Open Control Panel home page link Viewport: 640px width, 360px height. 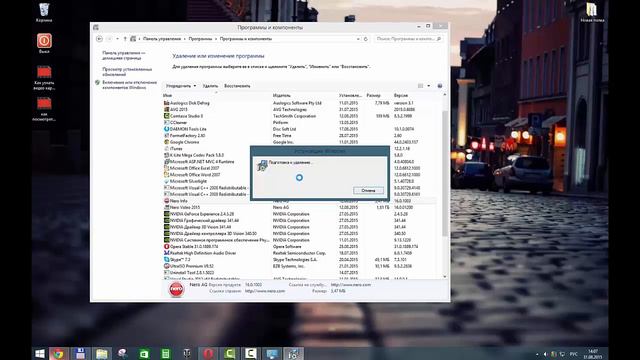(x=124, y=56)
